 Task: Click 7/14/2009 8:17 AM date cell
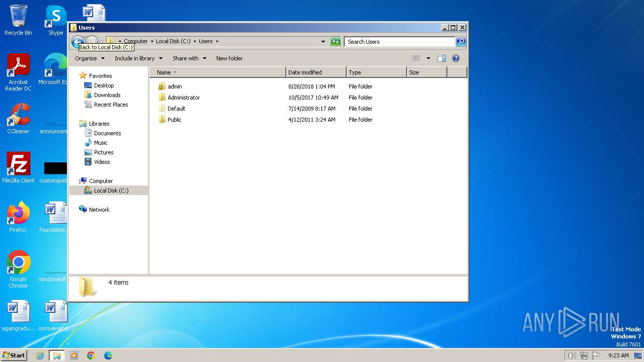point(311,109)
